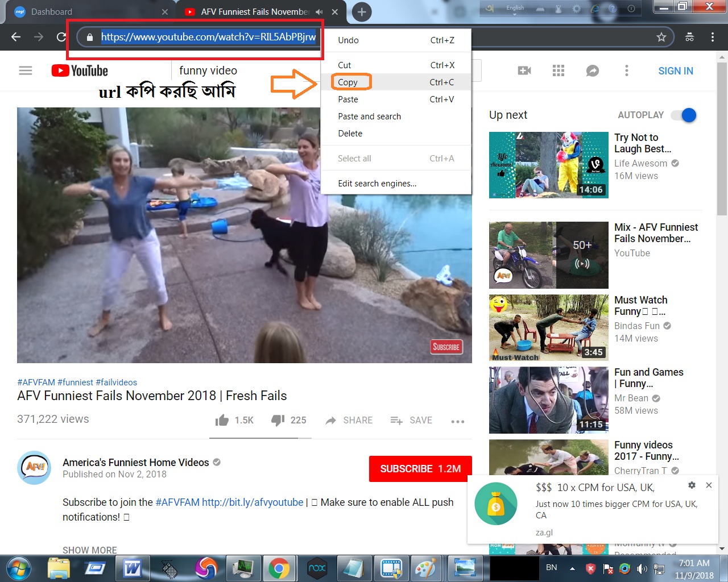Open the YouTube messages arrow-bubble icon
This screenshot has height=582, width=728.
593,70
